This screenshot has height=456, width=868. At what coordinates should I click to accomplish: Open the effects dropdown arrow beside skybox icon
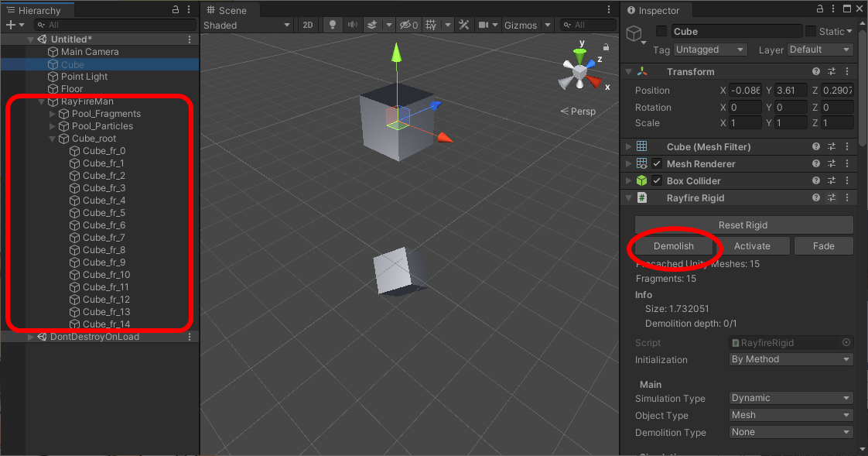pos(388,25)
